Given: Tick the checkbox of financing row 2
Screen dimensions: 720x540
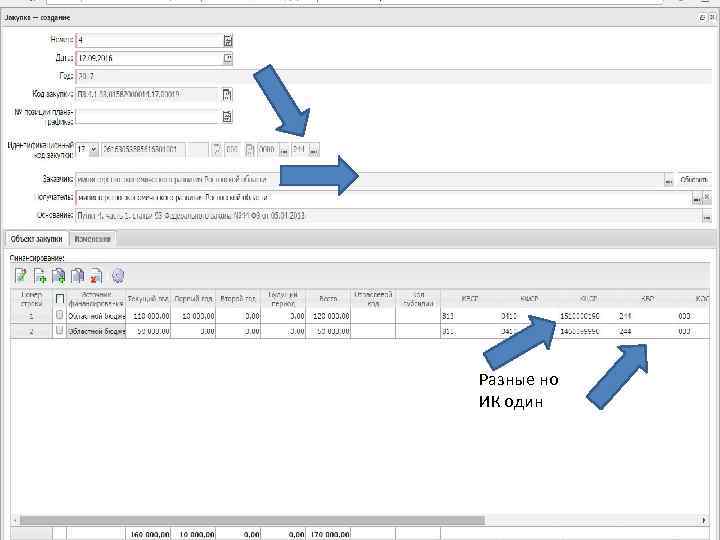Looking at the screenshot, I should click(x=59, y=331).
